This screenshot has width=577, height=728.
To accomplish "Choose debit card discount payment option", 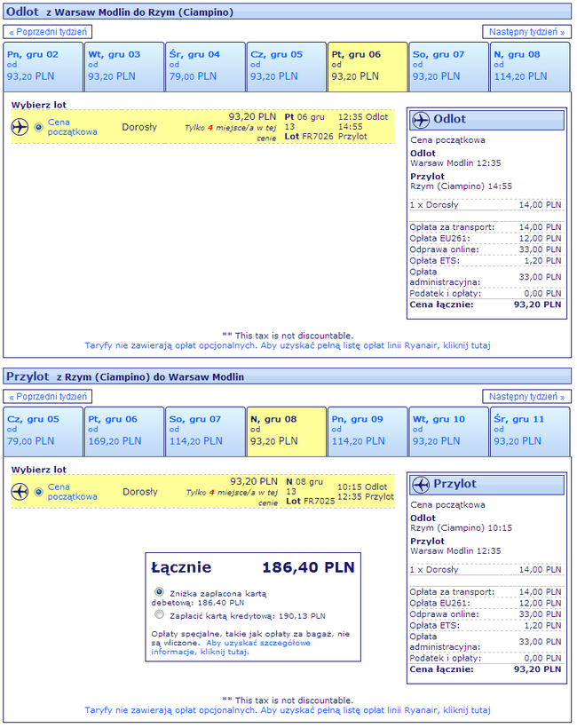I will (159, 592).
